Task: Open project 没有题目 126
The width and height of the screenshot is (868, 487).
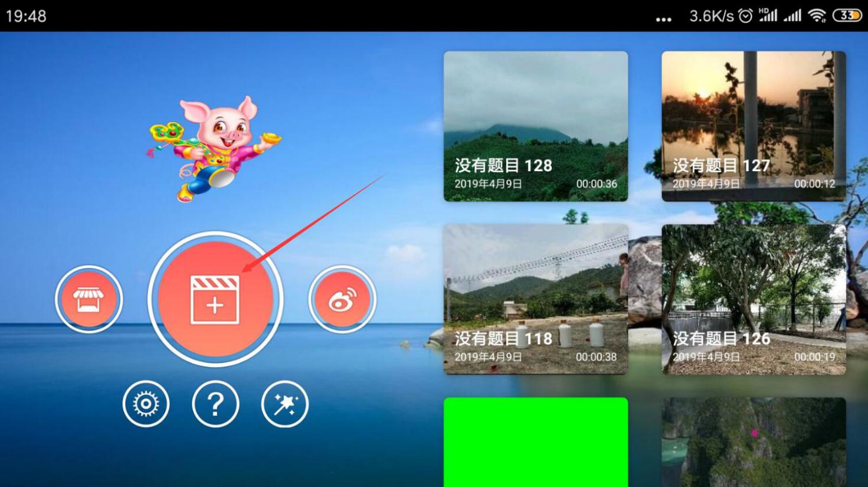Action: tap(754, 299)
